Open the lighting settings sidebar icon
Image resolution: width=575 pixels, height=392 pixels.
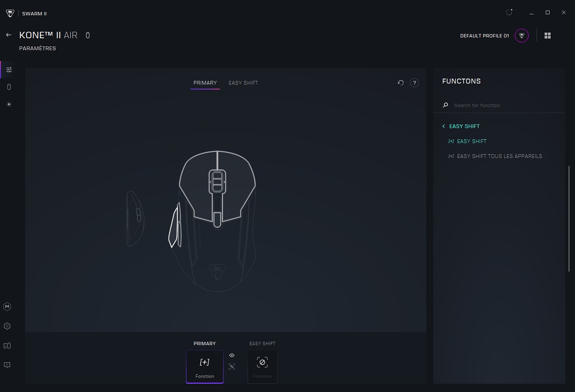click(9, 104)
